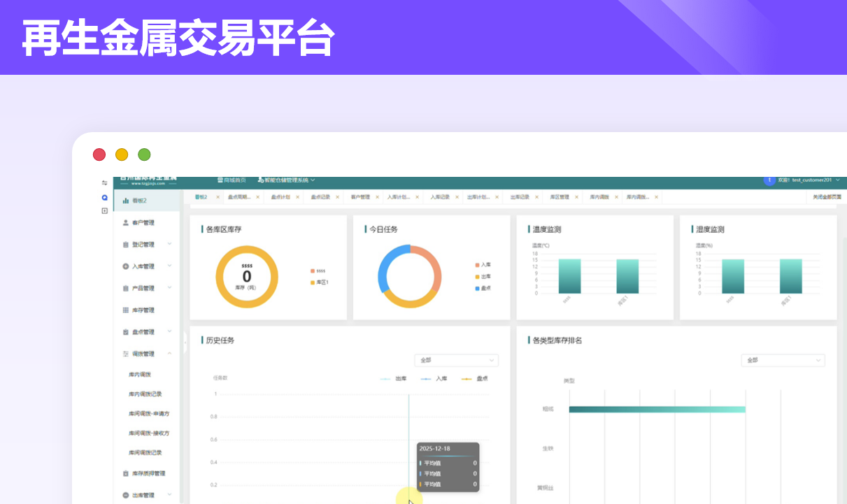Expand the 登记管理 sidebar menu
Image resolution: width=847 pixels, height=504 pixels.
[x=170, y=245]
